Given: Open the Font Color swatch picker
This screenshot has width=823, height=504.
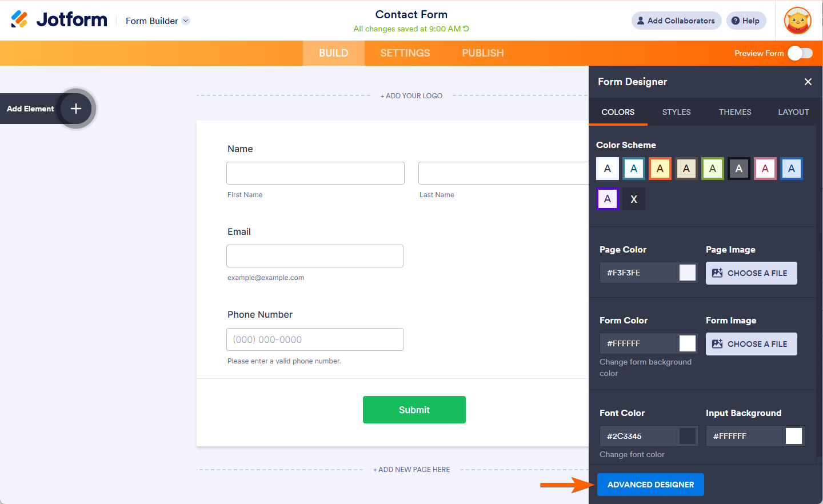Looking at the screenshot, I should click(x=688, y=436).
